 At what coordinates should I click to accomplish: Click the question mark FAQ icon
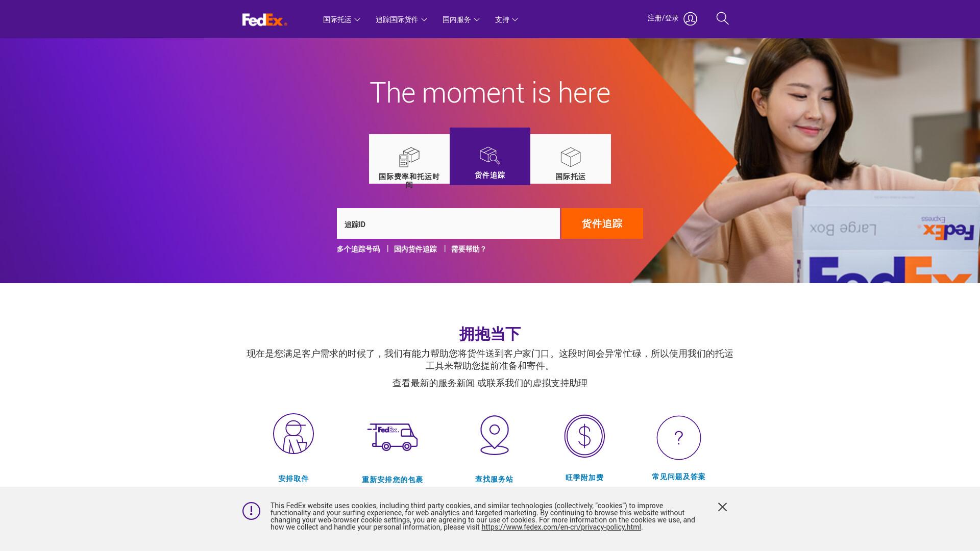(678, 438)
